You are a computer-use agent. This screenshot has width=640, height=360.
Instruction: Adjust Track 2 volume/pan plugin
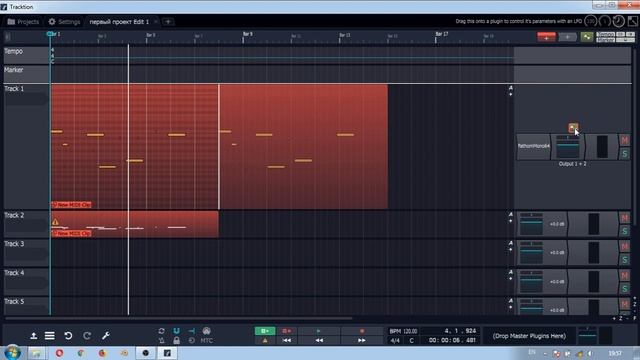point(543,224)
